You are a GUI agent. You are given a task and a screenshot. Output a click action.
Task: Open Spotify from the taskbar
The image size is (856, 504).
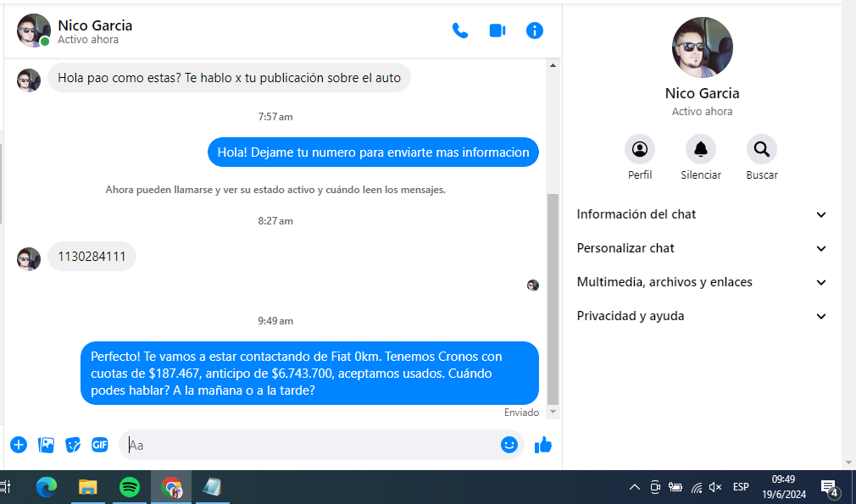[x=130, y=487]
